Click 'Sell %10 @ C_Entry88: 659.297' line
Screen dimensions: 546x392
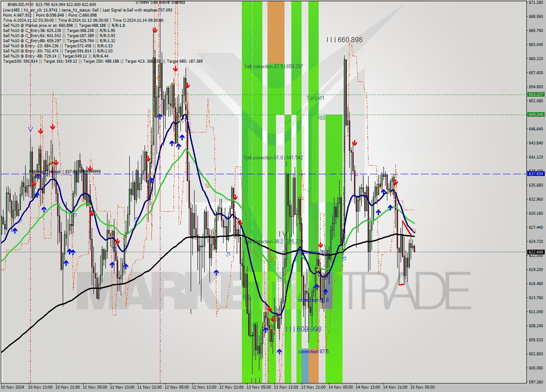[x=59, y=40]
